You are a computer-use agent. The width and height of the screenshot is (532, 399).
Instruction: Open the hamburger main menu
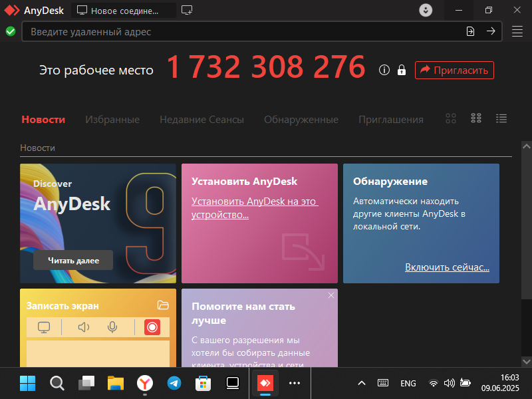point(517,31)
